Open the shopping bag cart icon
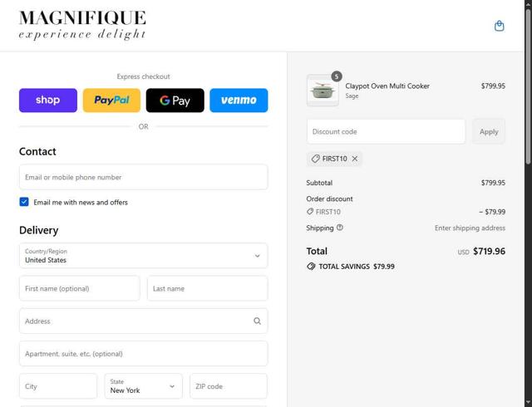Image resolution: width=532 pixels, height=407 pixels. coord(499,26)
